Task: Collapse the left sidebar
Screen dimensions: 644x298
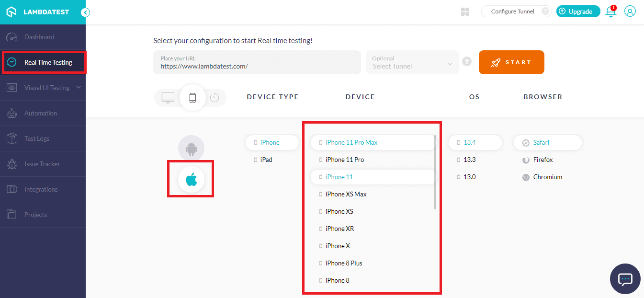Action: (85, 12)
